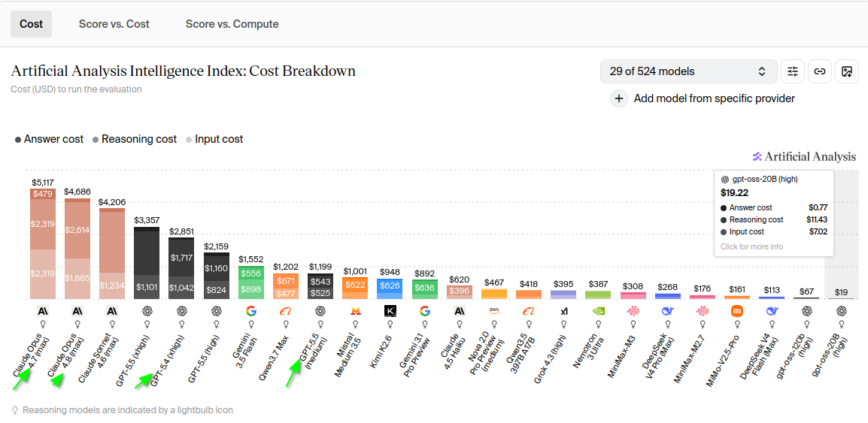Toggle the Answer cost legend series
The image size is (868, 423).
[x=50, y=139]
